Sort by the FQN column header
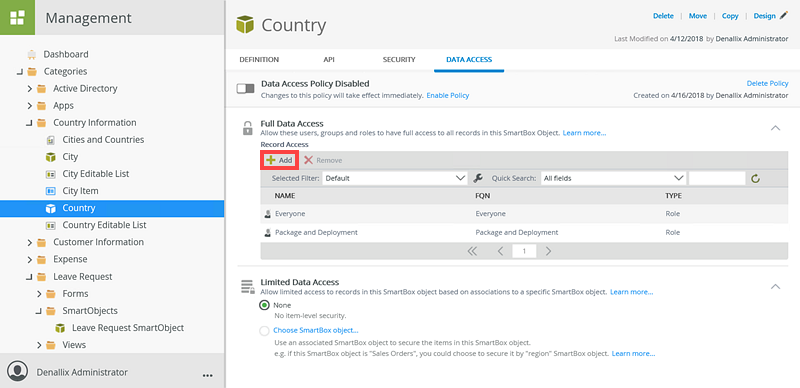 coord(483,196)
